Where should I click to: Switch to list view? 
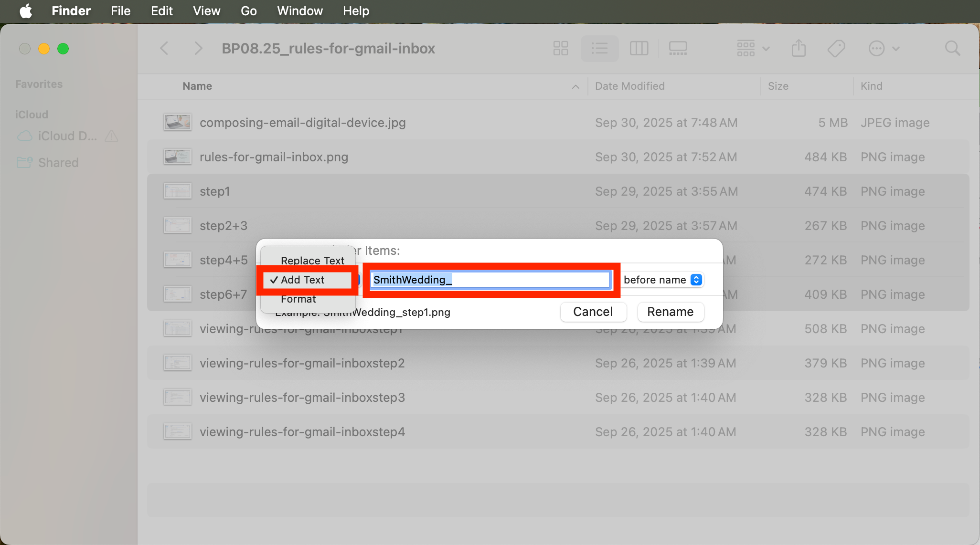pyautogui.click(x=599, y=48)
